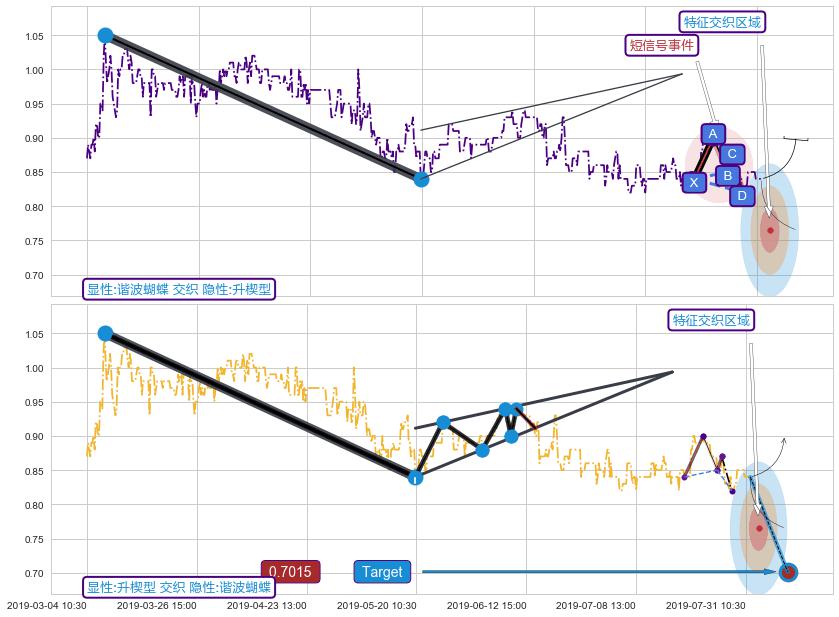Select the D point marker label

coord(741,195)
